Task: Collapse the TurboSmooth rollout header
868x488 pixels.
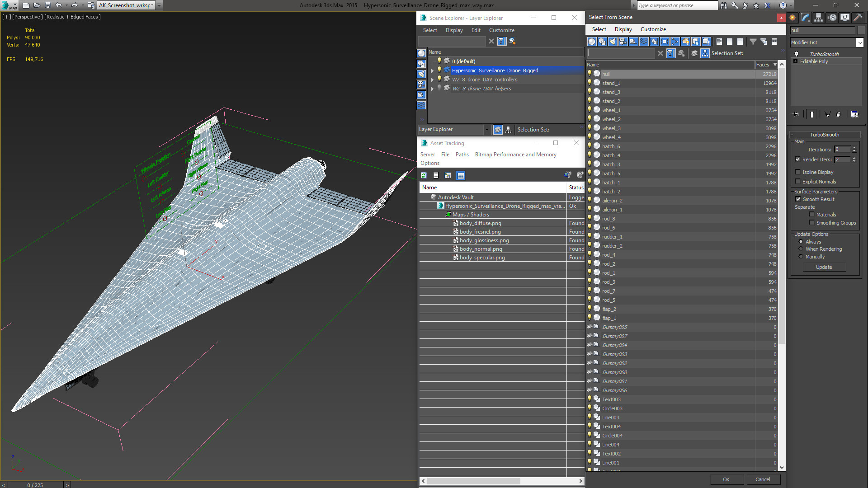Action: point(824,135)
